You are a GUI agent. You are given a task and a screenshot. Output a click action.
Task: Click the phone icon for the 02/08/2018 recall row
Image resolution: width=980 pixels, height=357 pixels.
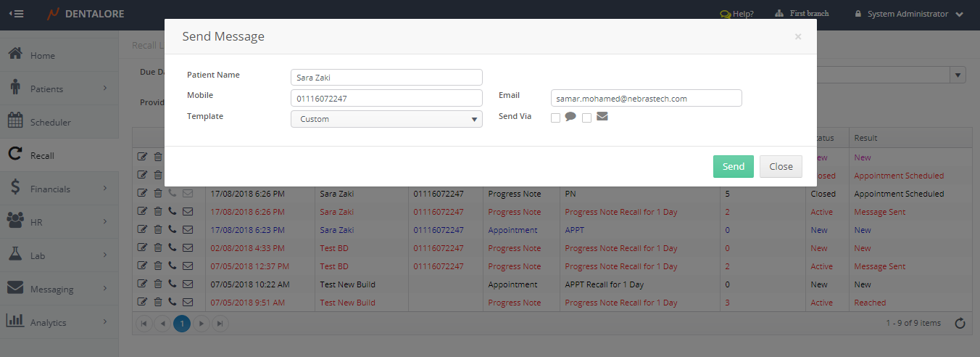pos(172,248)
